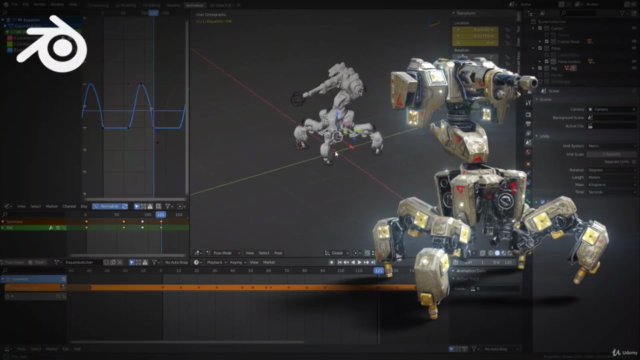
Task: Open the timeline editor type clock icon
Action: 197,262
